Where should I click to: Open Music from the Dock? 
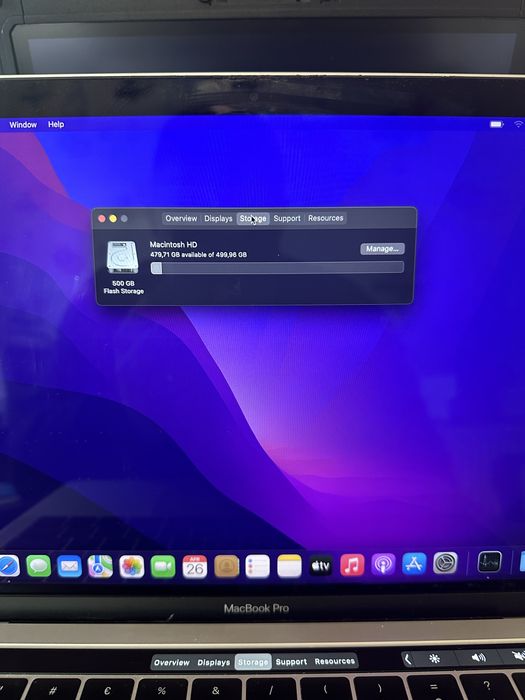pyautogui.click(x=352, y=565)
